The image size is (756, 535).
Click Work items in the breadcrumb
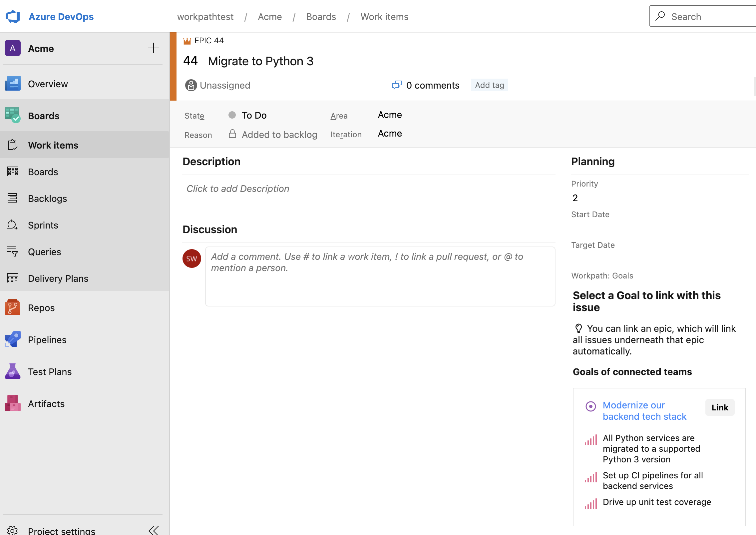[x=384, y=17]
